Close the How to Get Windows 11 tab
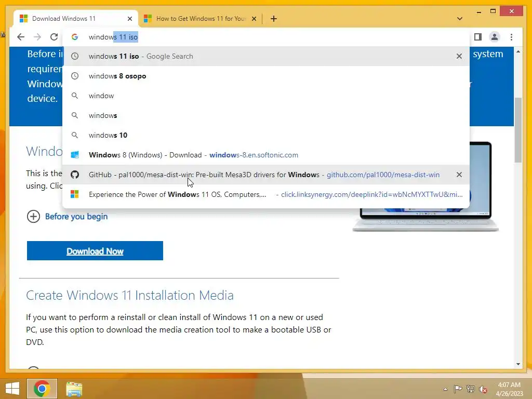Viewport: 532px width, 399px height. [254, 19]
